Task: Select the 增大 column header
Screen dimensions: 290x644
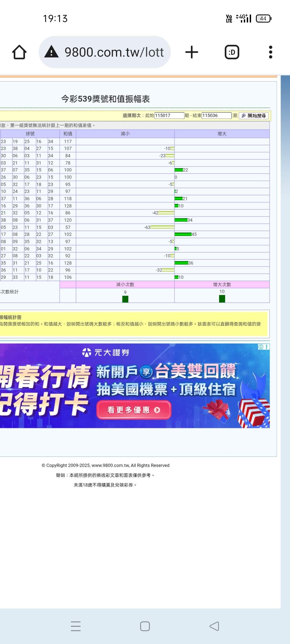Action: pyautogui.click(x=222, y=134)
